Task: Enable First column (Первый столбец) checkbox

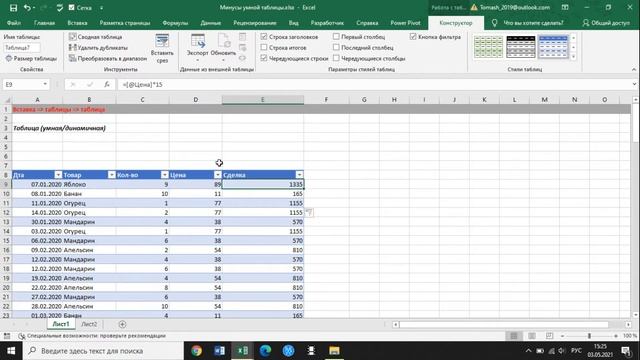Action: [x=336, y=37]
